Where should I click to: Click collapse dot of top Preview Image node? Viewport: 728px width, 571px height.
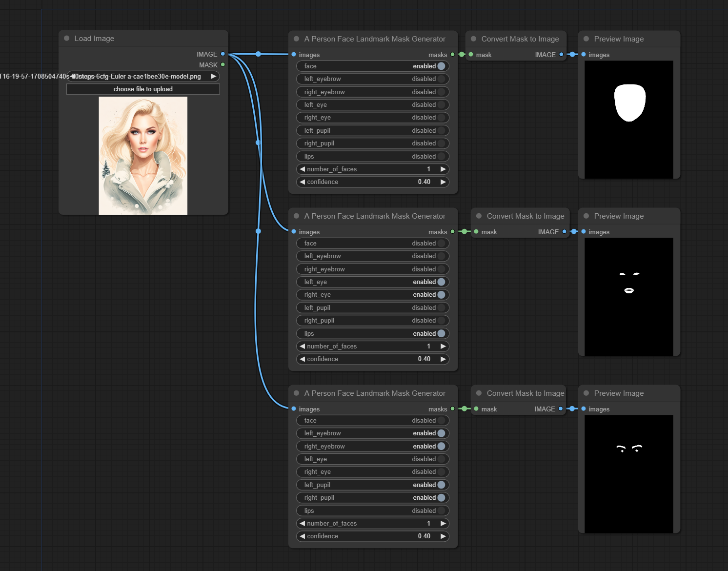(x=586, y=39)
